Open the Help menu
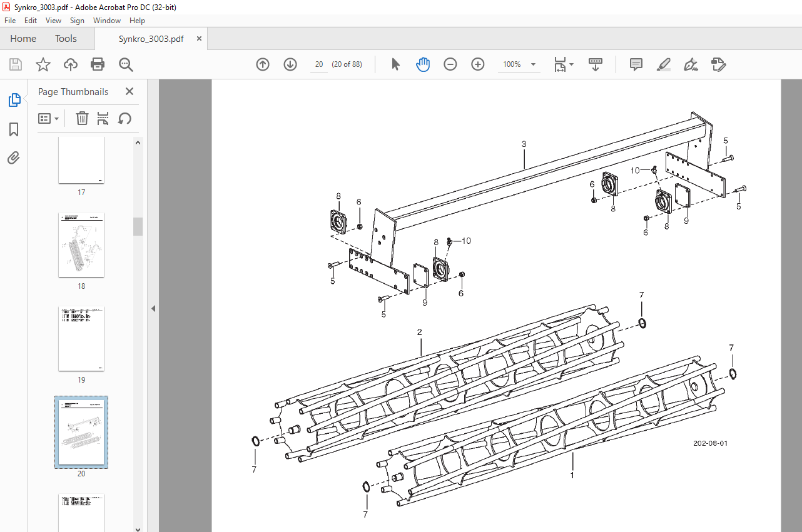Screen dimensions: 802x532 tap(137, 21)
